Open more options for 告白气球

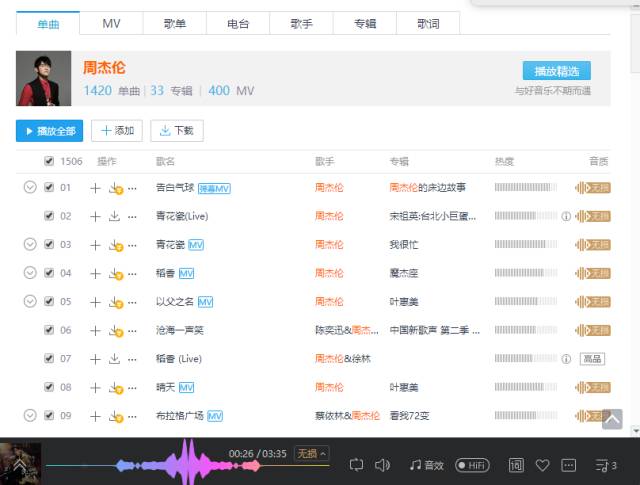132,189
